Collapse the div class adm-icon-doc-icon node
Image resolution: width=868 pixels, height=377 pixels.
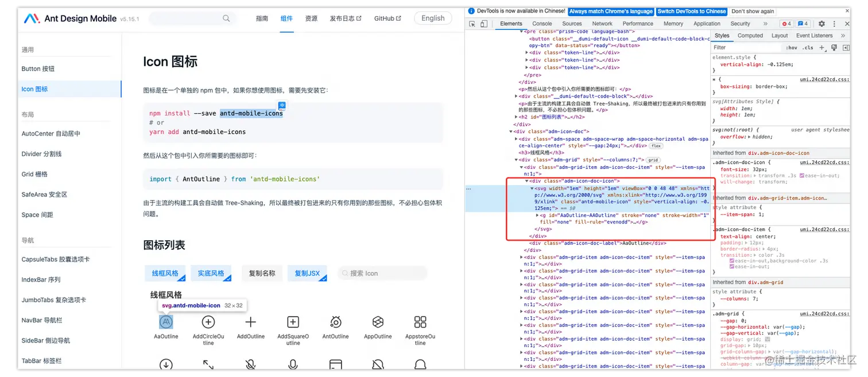pos(527,181)
